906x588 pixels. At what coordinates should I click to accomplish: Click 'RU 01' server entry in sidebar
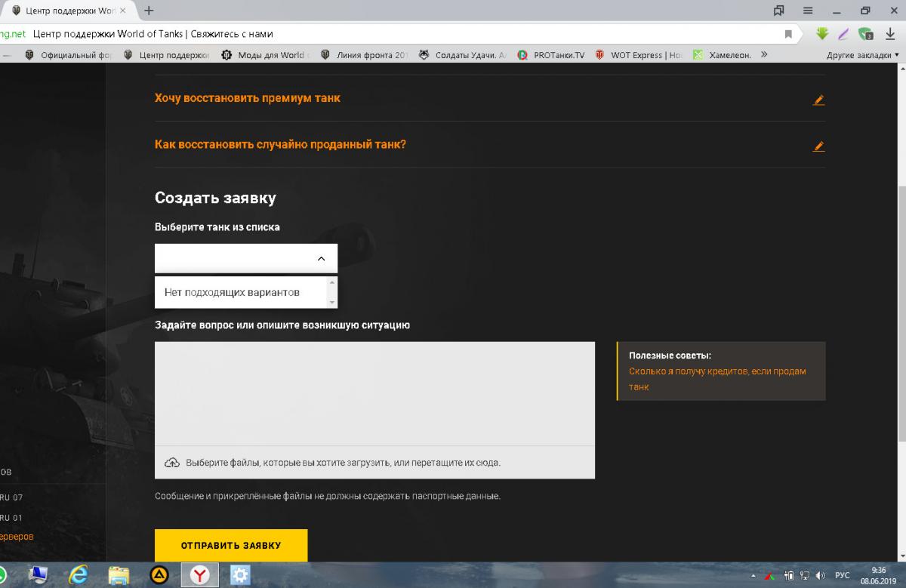click(x=11, y=518)
